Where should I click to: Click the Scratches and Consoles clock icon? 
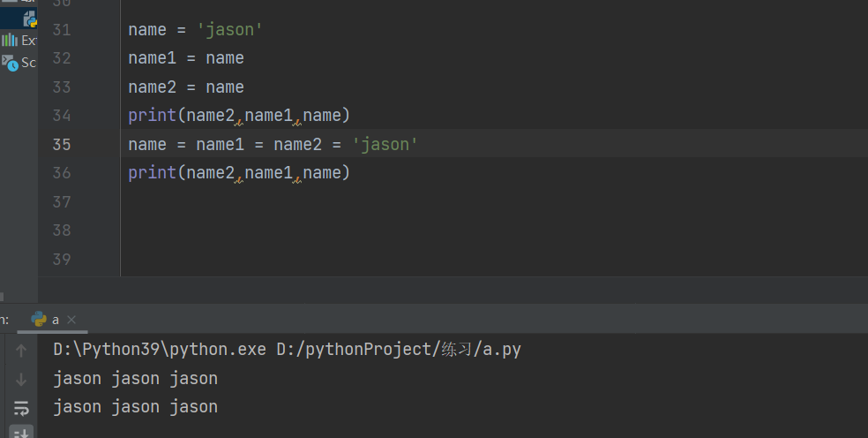click(10, 63)
